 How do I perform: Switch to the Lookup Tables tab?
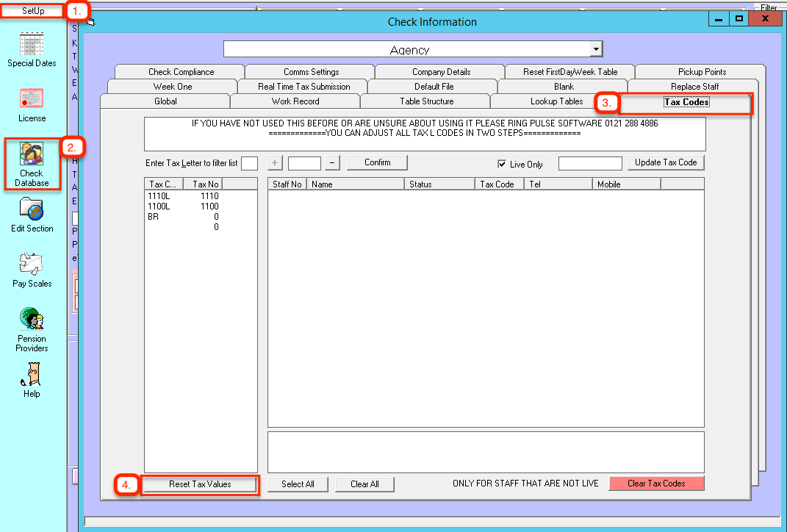coord(556,101)
